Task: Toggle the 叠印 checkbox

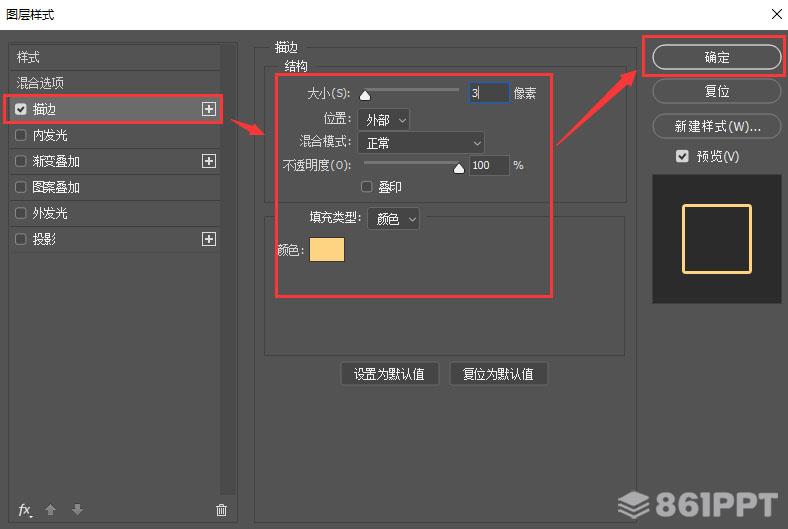Action: pyautogui.click(x=366, y=187)
